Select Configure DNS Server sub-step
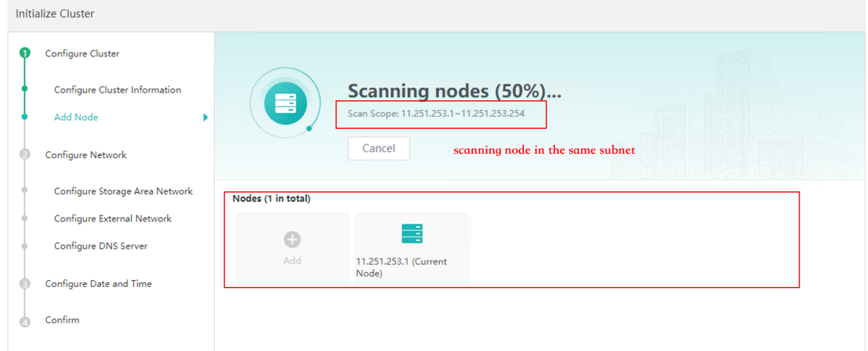 click(x=101, y=246)
